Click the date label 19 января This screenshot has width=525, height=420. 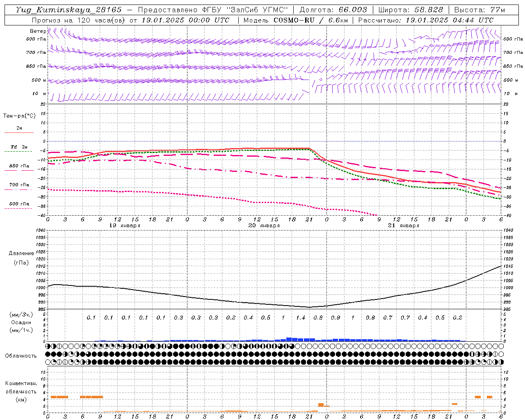click(x=125, y=226)
